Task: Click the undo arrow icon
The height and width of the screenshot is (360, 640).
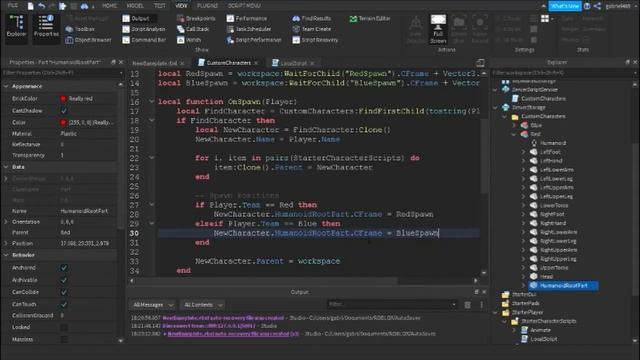Action: click(42, 6)
